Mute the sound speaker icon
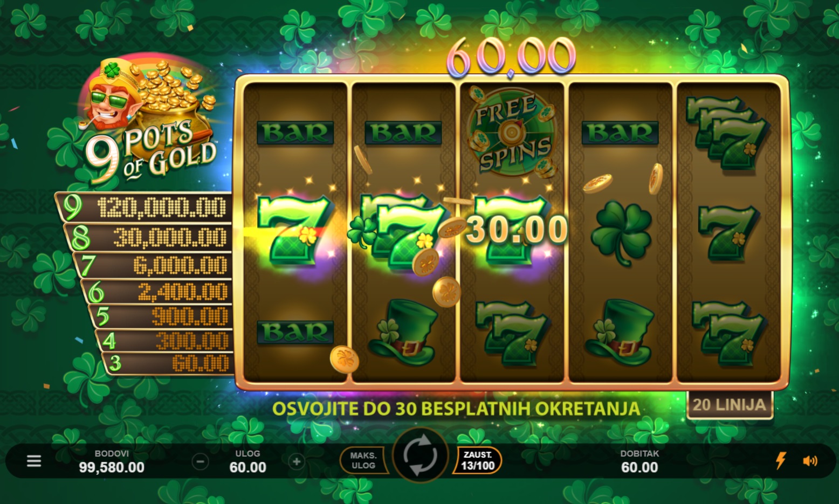The width and height of the screenshot is (839, 504). pos(810,461)
